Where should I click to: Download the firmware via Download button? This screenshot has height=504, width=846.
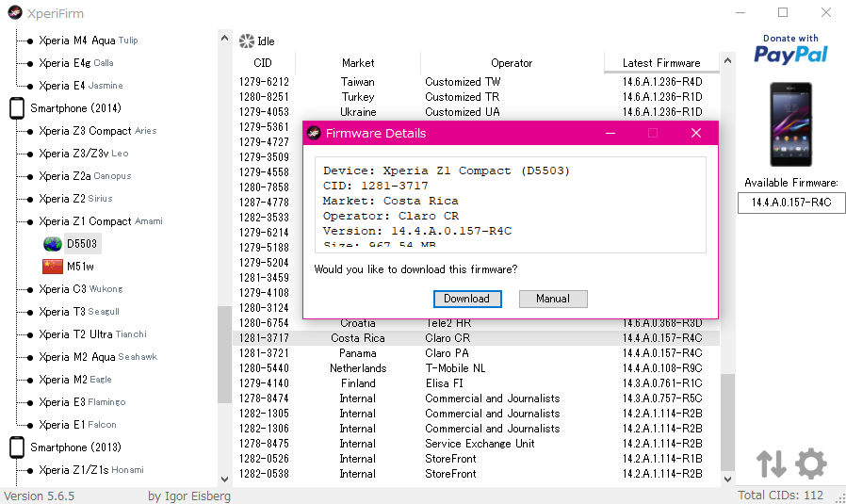[467, 299]
